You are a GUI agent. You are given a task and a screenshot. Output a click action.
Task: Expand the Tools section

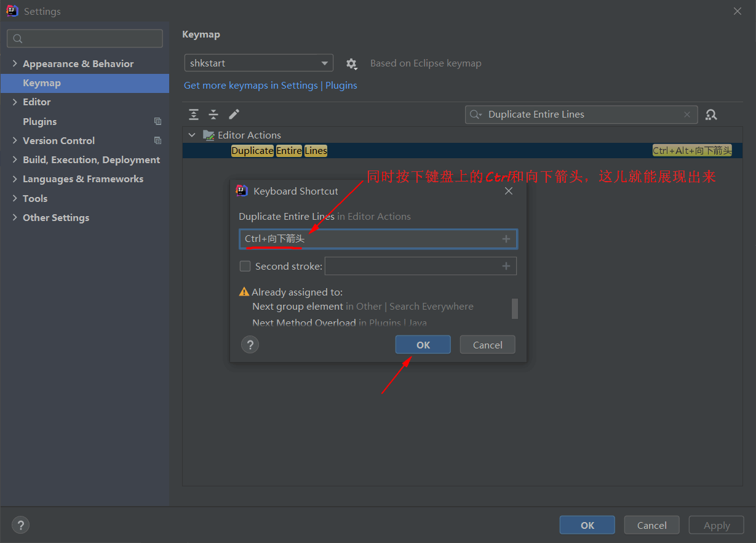15,199
